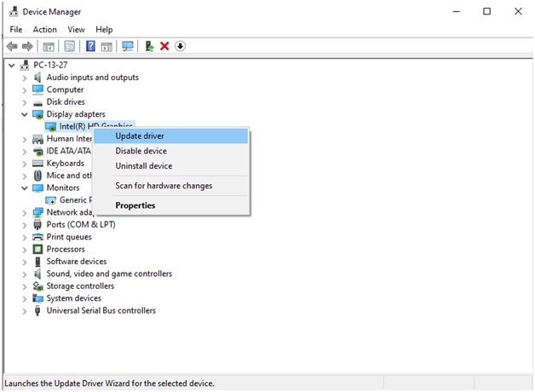Click Scan for hardware changes monitor icon

pyautogui.click(x=128, y=46)
